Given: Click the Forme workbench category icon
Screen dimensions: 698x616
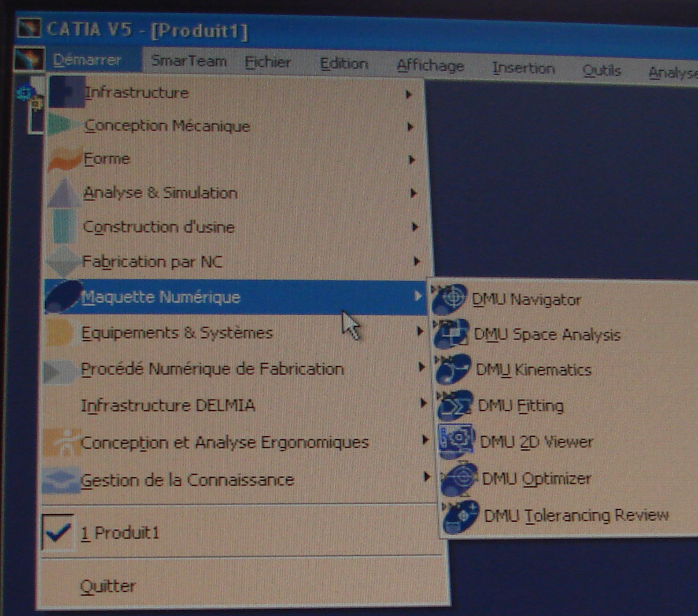Looking at the screenshot, I should pos(64,159).
